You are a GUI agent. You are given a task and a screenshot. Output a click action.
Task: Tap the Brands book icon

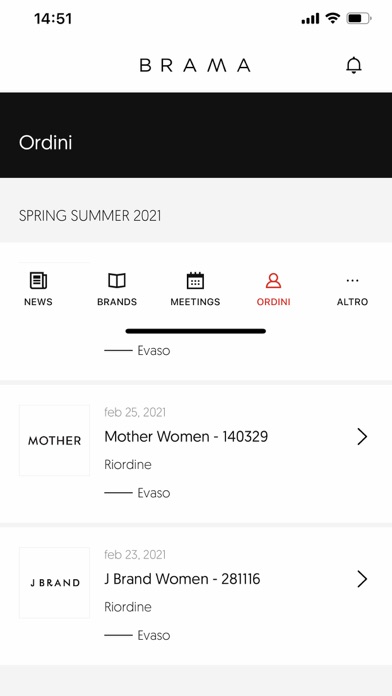click(x=117, y=281)
